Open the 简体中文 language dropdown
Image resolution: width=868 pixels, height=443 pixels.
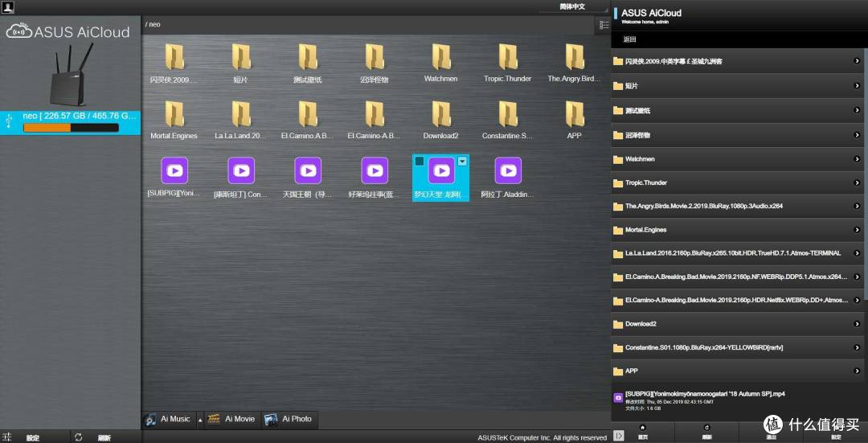pyautogui.click(x=574, y=7)
